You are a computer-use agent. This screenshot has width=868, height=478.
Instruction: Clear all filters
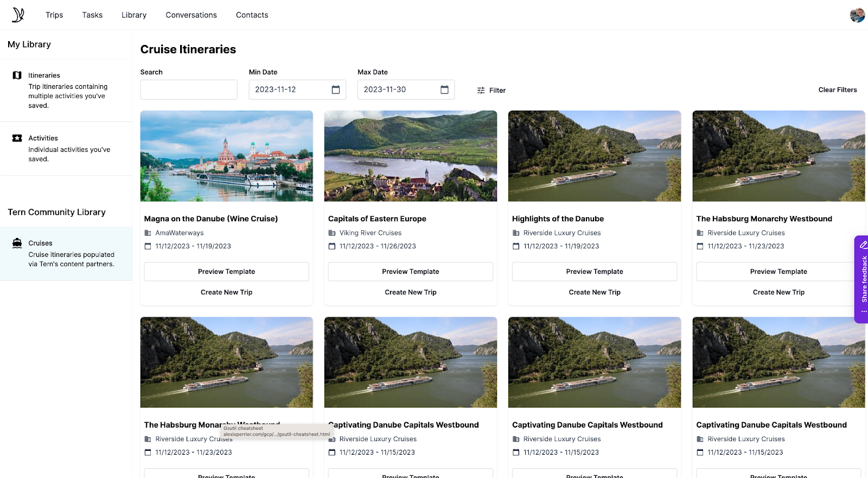pyautogui.click(x=838, y=90)
